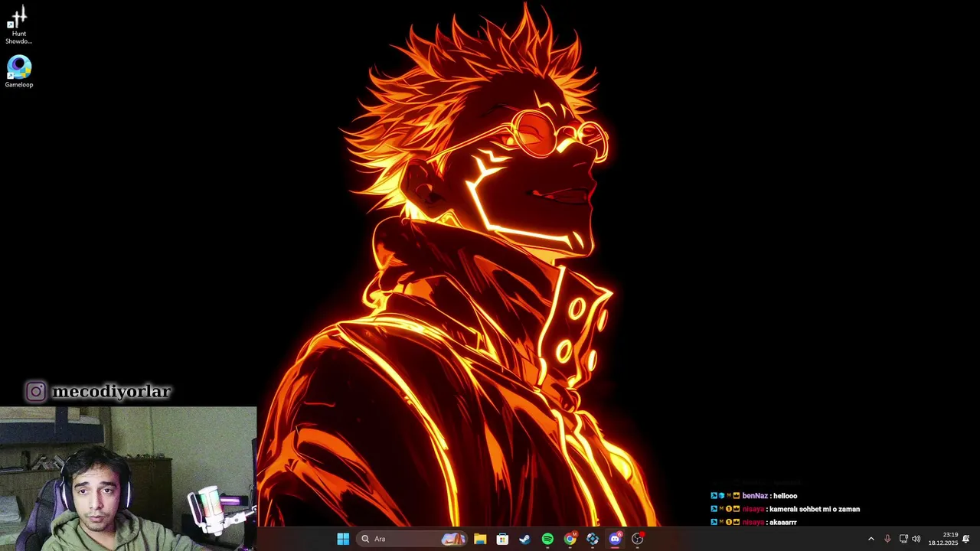This screenshot has height=551, width=980.
Task: Open Microsoft Store from the taskbar
Action: click(x=502, y=539)
